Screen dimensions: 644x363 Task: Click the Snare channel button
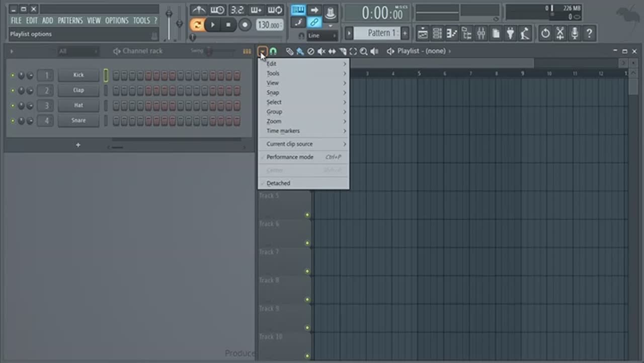point(78,121)
